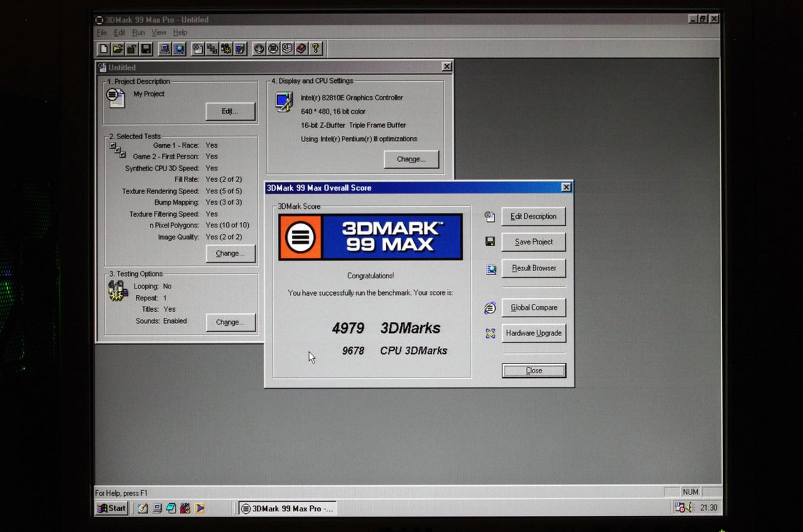The width and height of the screenshot is (803, 532).
Task: Click the Game 1 - Race row
Action: [185, 145]
